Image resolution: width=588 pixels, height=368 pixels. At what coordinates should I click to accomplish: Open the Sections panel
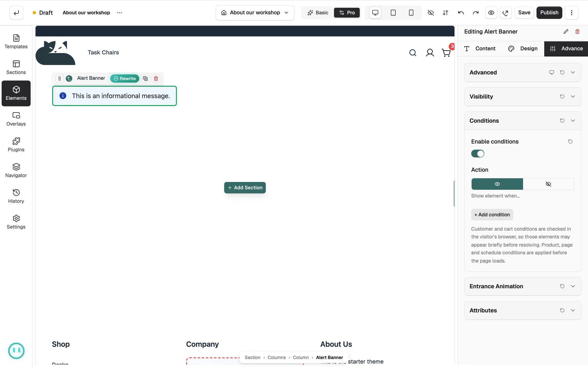click(x=16, y=67)
